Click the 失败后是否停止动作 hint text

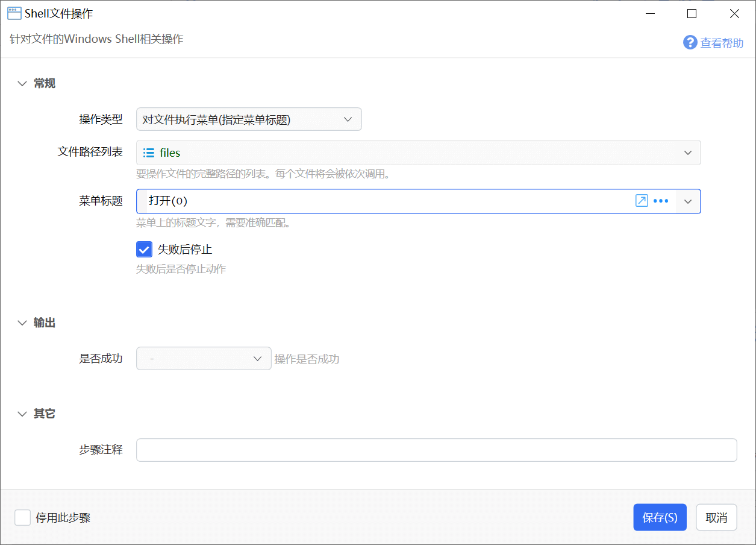tap(181, 269)
